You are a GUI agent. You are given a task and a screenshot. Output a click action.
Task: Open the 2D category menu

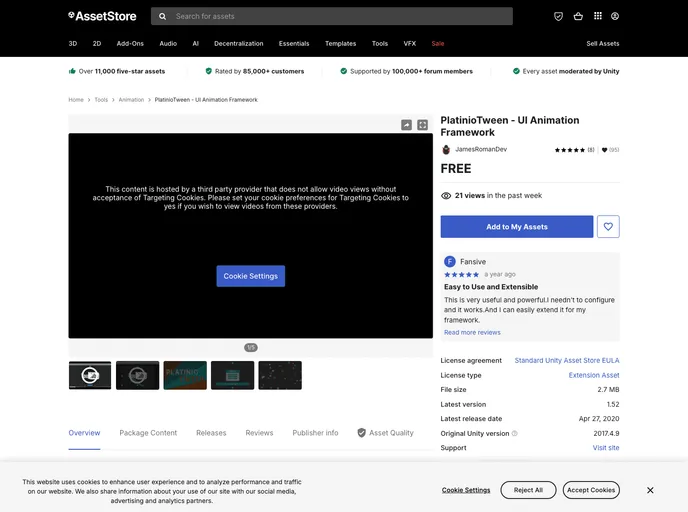(x=97, y=43)
